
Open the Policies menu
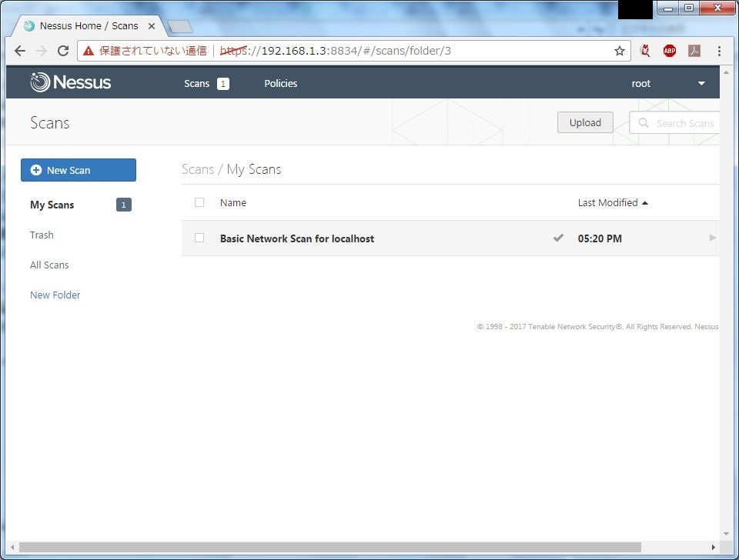[280, 83]
